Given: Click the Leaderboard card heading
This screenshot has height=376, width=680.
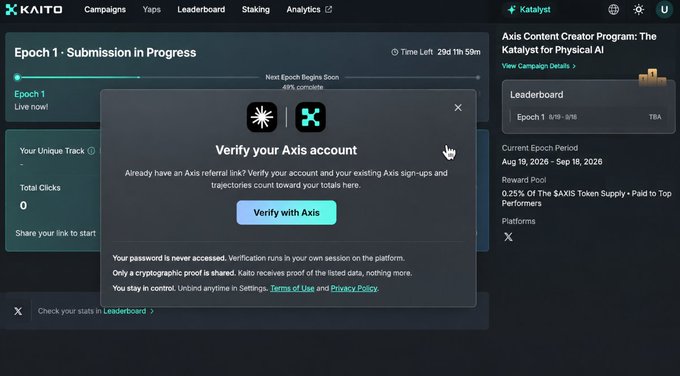Looking at the screenshot, I should pos(536,95).
